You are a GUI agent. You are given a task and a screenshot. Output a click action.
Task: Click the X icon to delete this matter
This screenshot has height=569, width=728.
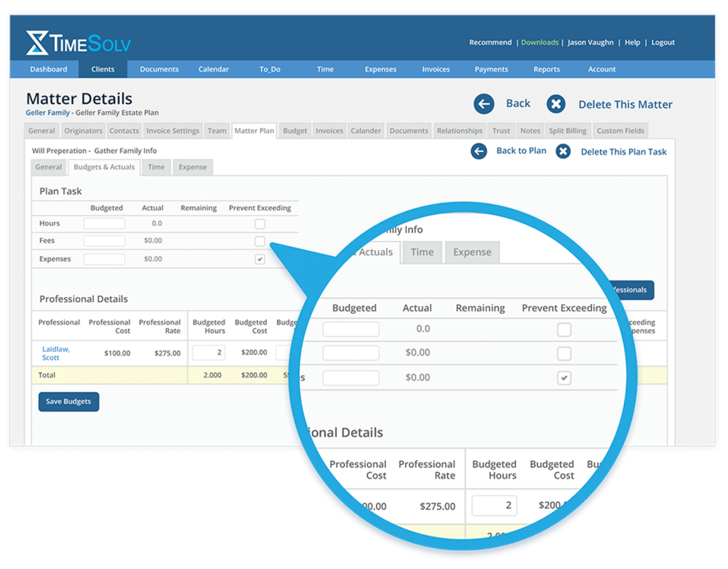click(x=556, y=104)
